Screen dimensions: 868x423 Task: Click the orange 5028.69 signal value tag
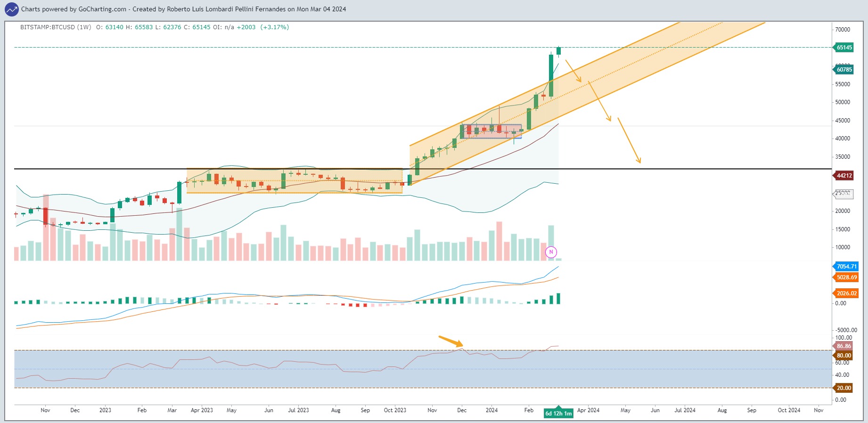(846, 277)
